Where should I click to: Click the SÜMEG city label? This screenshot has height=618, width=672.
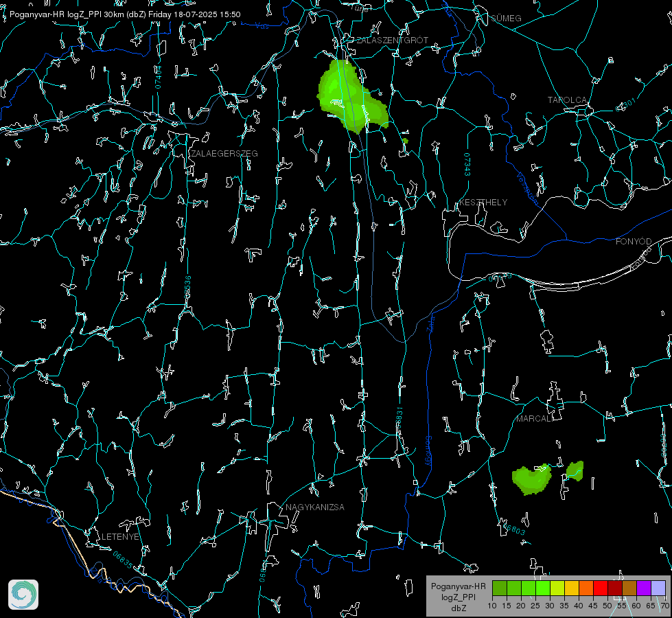(506, 18)
